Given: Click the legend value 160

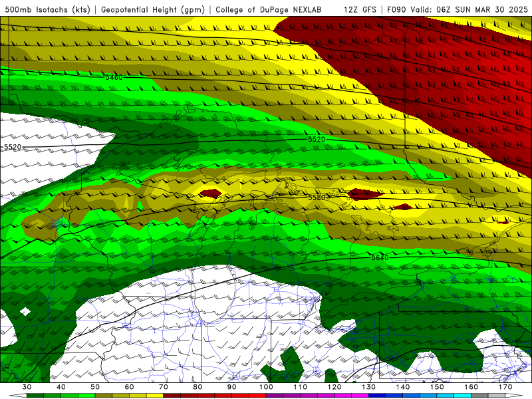Looking at the screenshot, I should pyautogui.click(x=471, y=387).
